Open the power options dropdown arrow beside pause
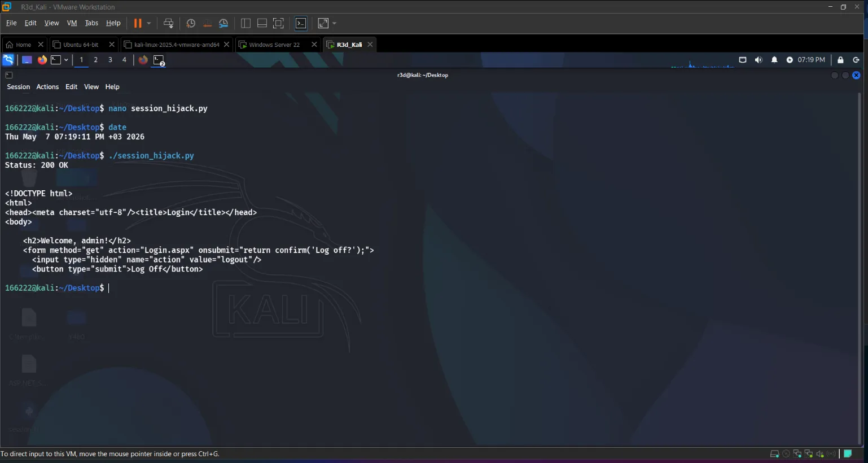Screen dimensions: 868x463 coord(149,23)
